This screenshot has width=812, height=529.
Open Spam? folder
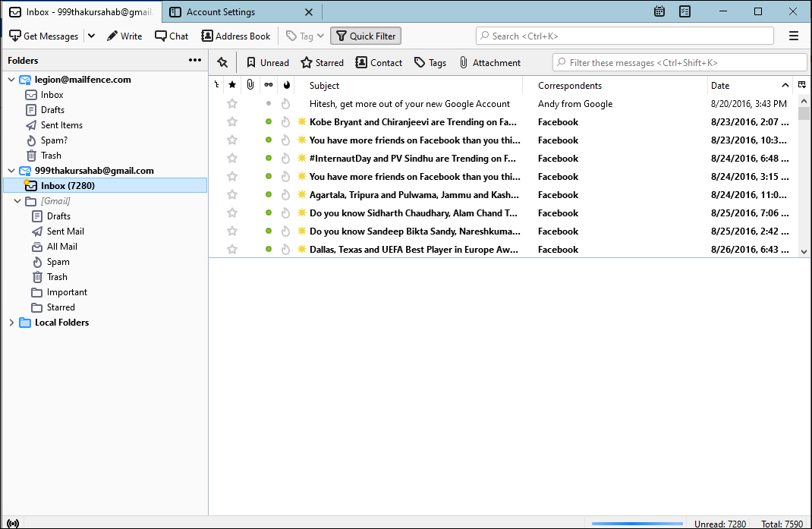[x=54, y=140]
